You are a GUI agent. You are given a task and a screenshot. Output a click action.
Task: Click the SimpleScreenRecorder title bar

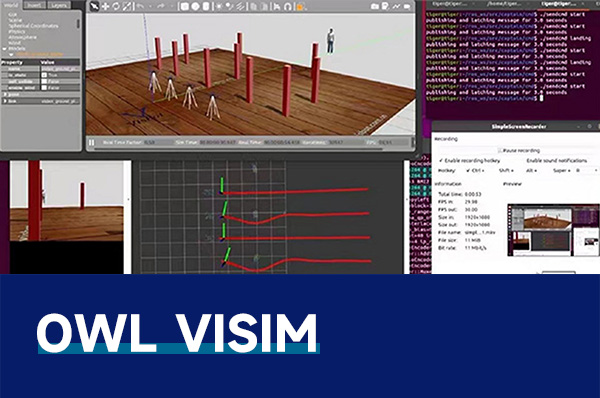coord(516,126)
